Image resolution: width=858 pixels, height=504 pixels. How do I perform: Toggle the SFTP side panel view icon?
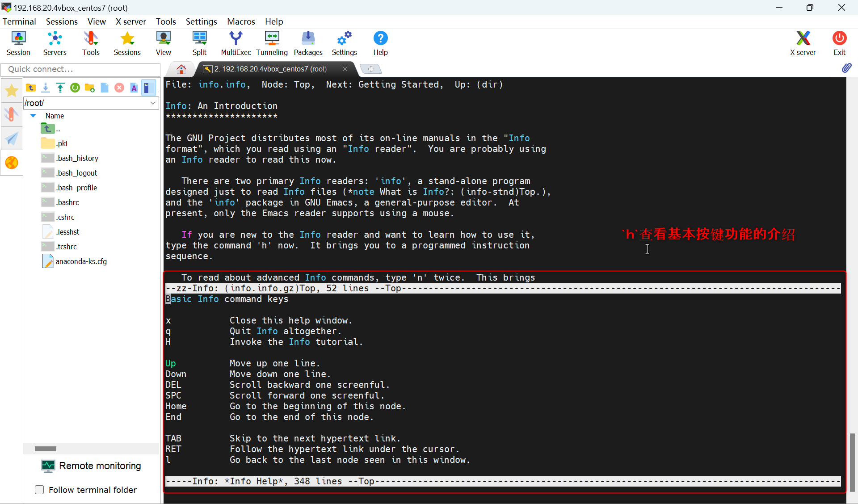pos(147,88)
